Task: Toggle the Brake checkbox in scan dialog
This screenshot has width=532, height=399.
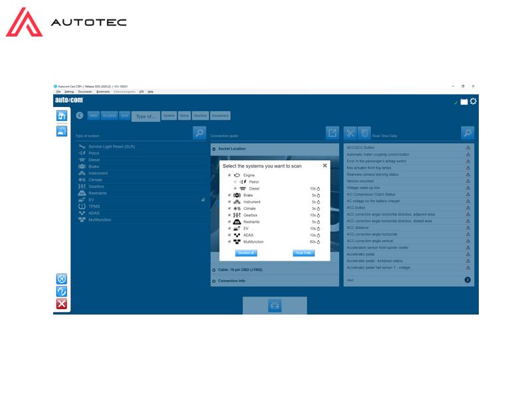Action: [229, 195]
